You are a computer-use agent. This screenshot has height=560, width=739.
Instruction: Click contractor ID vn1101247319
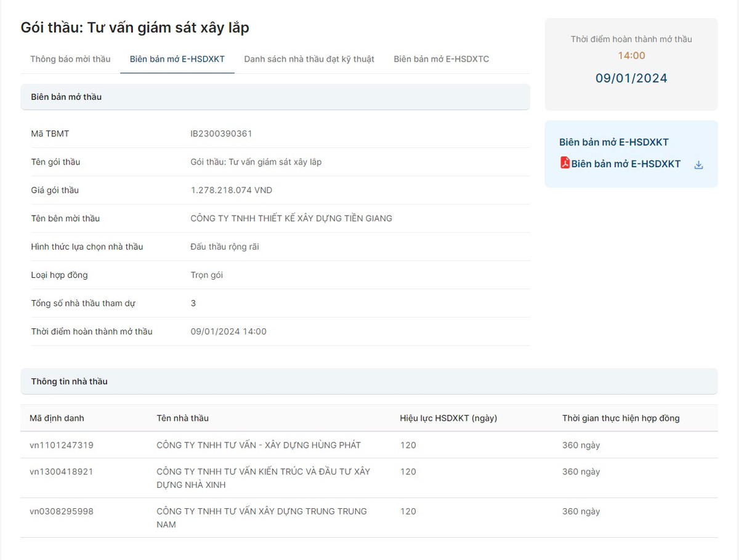(x=62, y=445)
